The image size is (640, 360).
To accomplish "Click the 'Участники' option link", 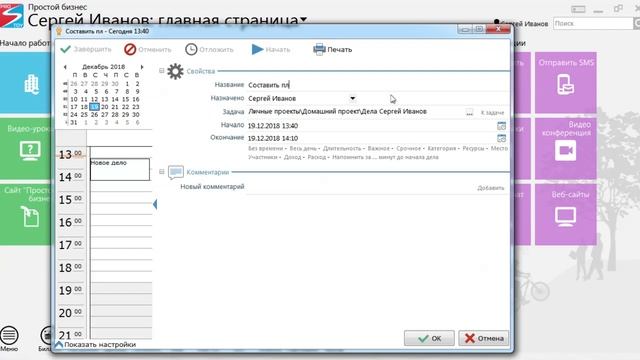I will coord(262,157).
